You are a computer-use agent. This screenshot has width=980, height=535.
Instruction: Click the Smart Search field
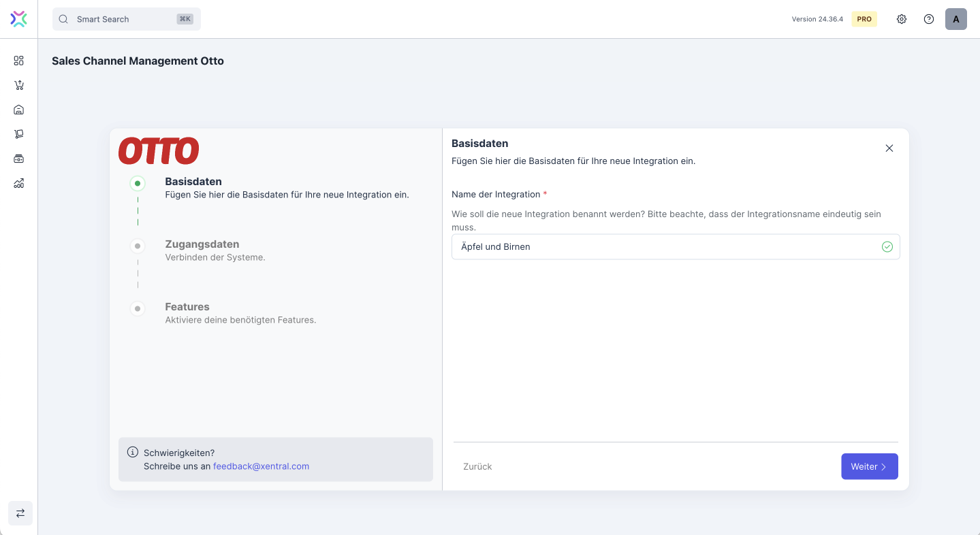click(x=126, y=19)
